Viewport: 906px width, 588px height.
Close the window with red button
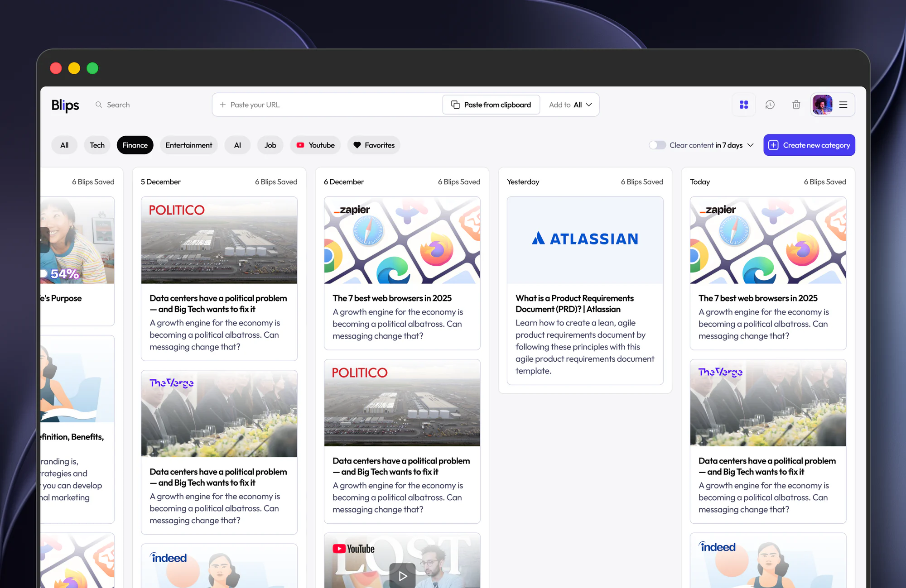56,68
